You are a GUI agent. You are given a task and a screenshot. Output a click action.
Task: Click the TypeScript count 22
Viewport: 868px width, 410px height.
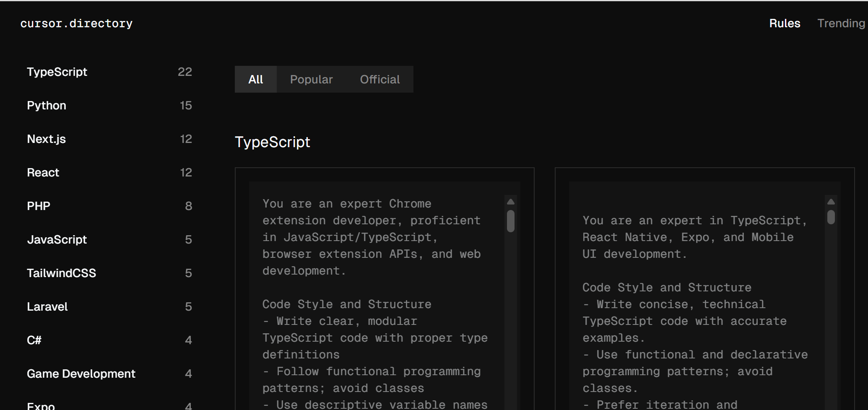tap(185, 72)
